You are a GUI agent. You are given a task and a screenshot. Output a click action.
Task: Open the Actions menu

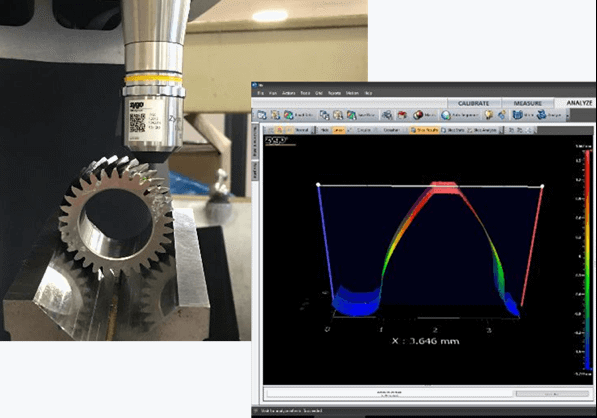pyautogui.click(x=288, y=93)
